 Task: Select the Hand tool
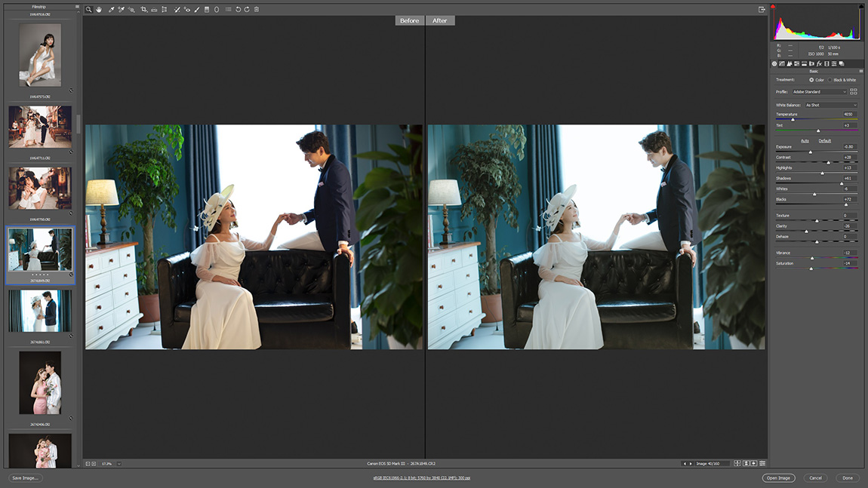pyautogui.click(x=99, y=9)
